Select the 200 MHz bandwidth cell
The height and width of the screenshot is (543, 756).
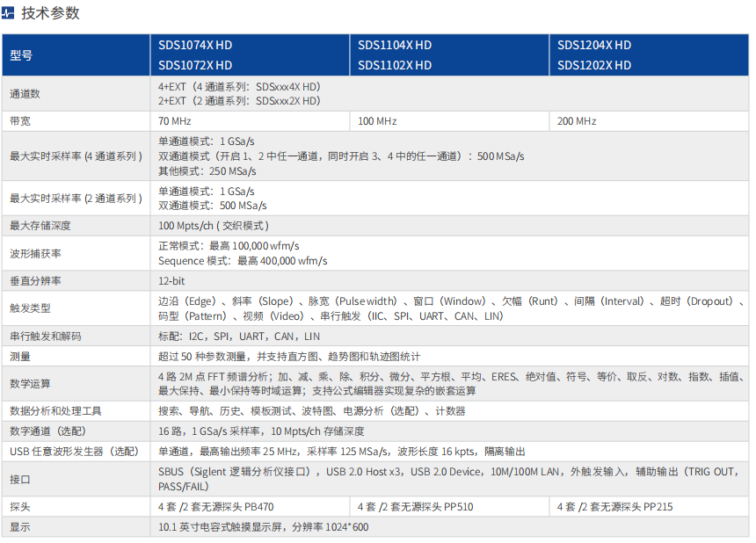pos(577,121)
